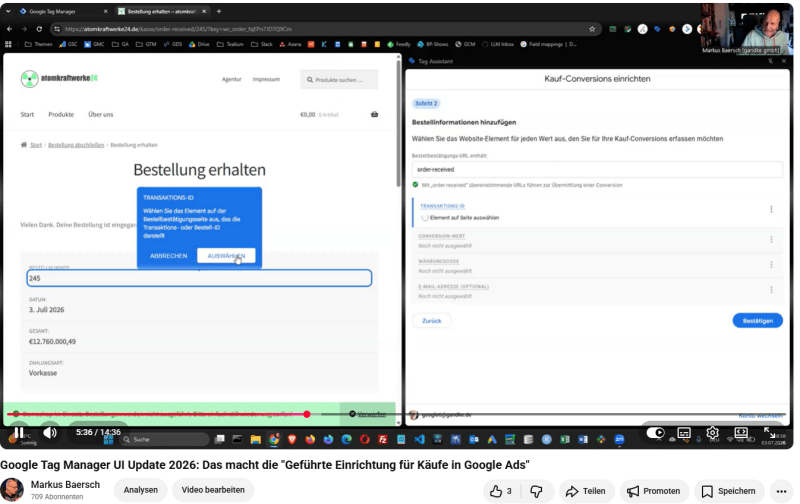Click ABBRECHEN in the Transaktions-ID popup
The width and height of the screenshot is (800, 504).
pyautogui.click(x=168, y=256)
